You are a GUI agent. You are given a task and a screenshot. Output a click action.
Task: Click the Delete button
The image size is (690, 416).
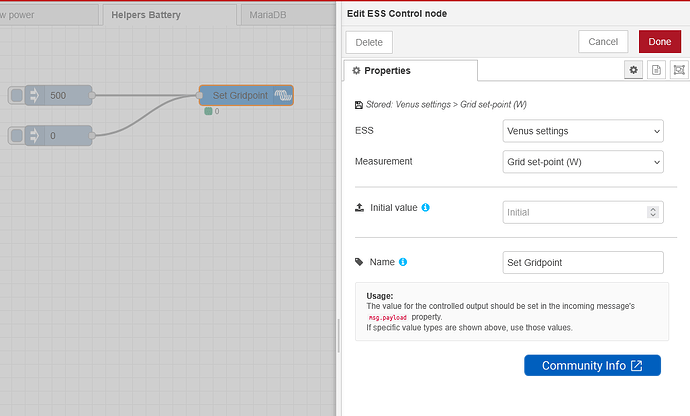click(369, 42)
